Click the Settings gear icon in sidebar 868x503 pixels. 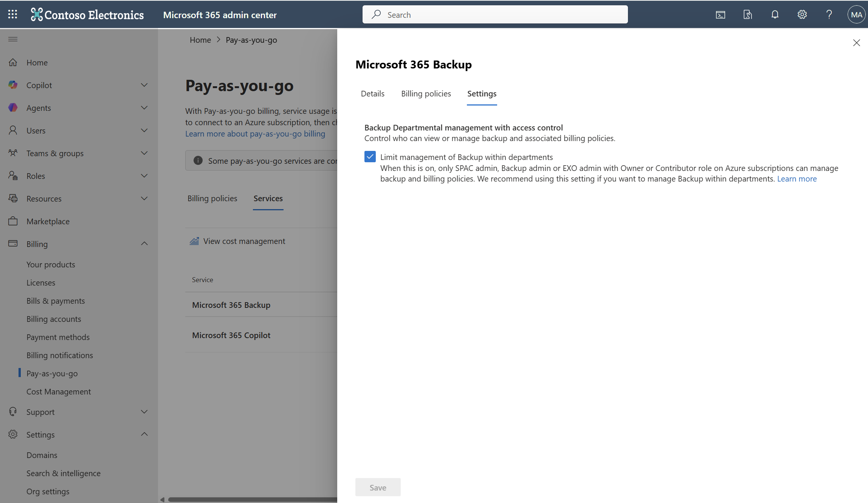click(13, 435)
